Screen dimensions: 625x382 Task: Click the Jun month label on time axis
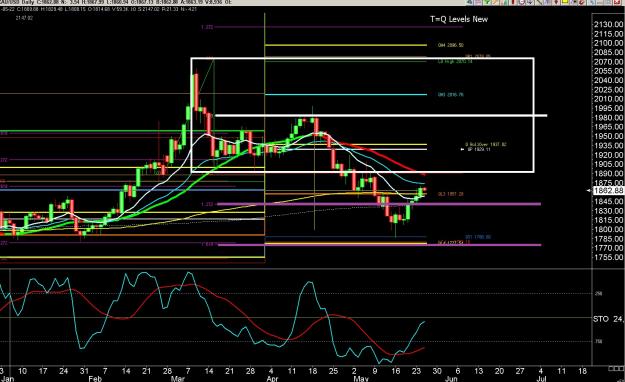tap(451, 378)
